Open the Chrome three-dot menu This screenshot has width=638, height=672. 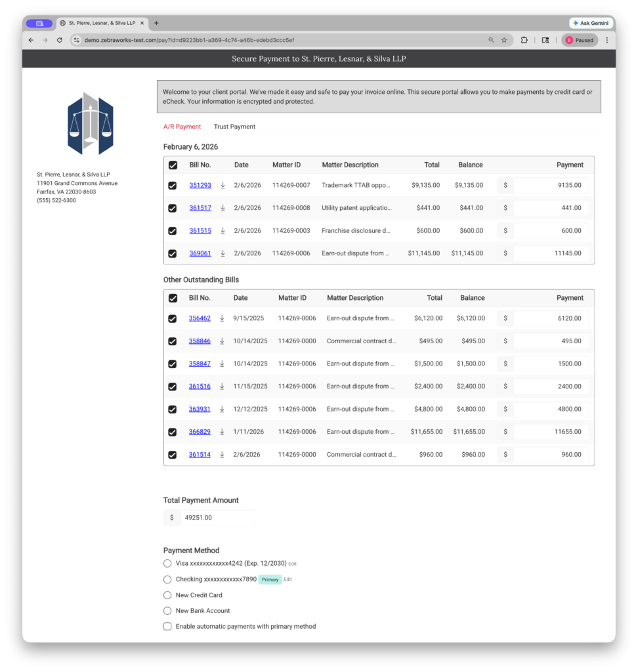point(606,40)
